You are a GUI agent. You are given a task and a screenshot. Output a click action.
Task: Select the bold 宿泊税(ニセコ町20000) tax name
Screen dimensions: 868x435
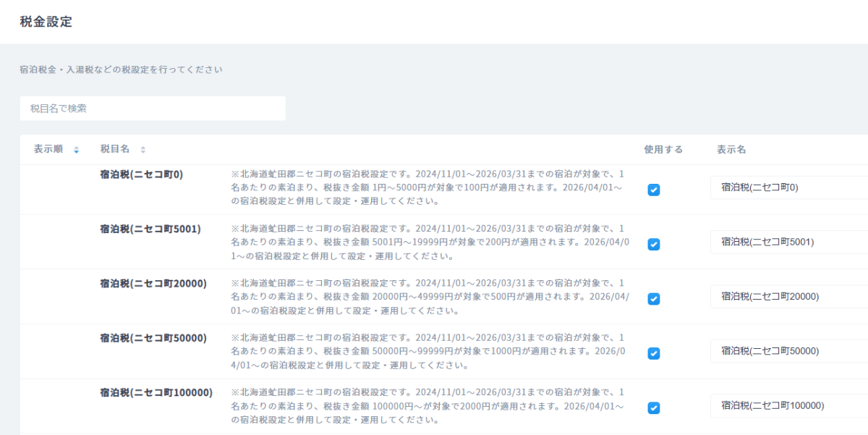click(x=153, y=283)
